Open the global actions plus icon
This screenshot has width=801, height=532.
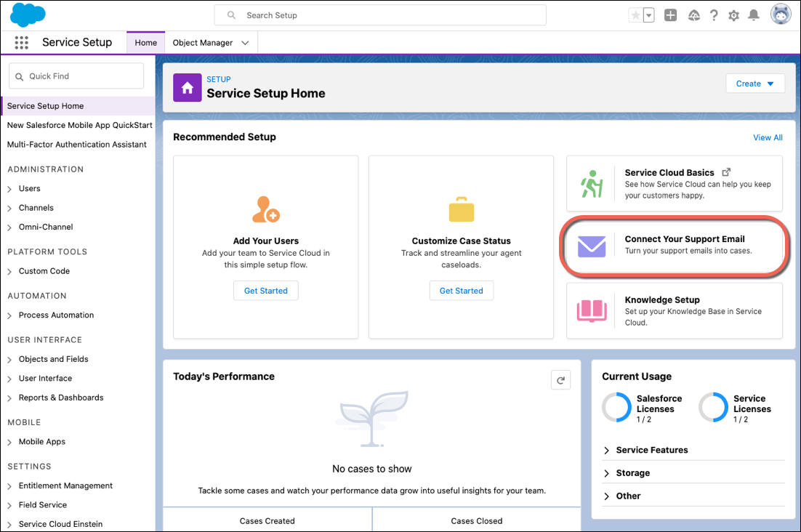point(671,15)
